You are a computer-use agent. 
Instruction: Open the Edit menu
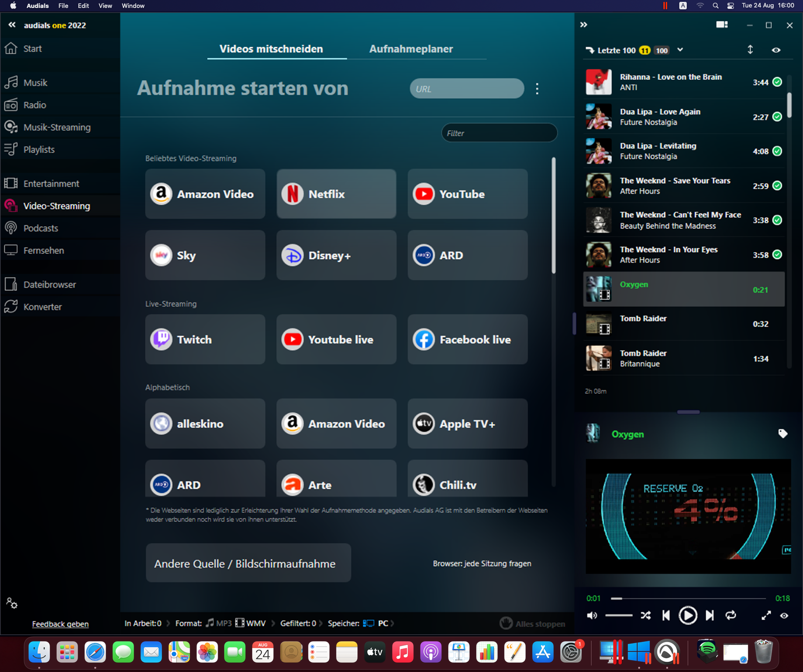pos(83,6)
